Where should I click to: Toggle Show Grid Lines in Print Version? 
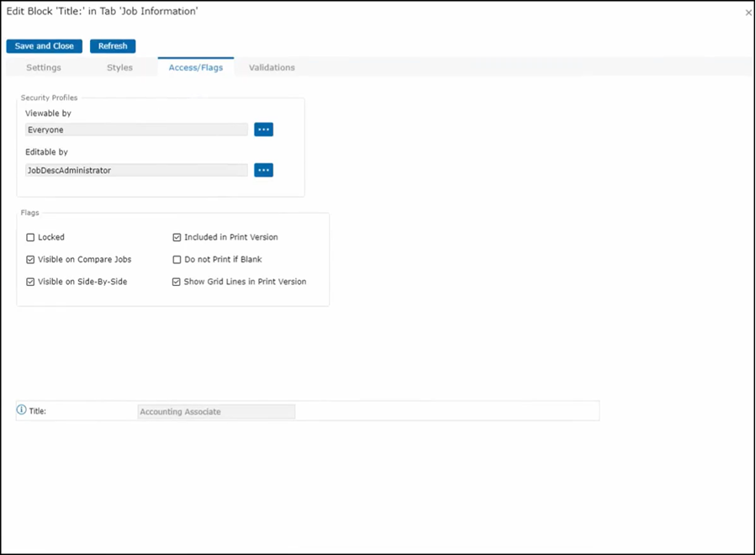177,282
